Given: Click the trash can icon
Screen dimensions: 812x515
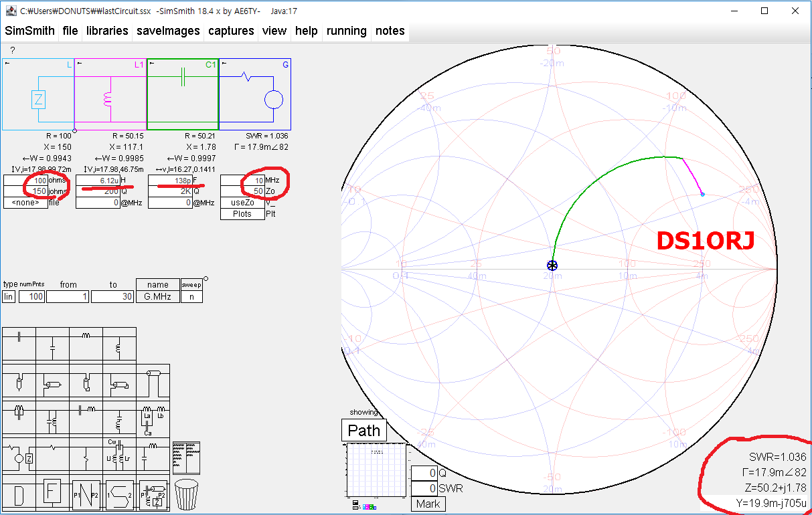Looking at the screenshot, I should pyautogui.click(x=187, y=494).
